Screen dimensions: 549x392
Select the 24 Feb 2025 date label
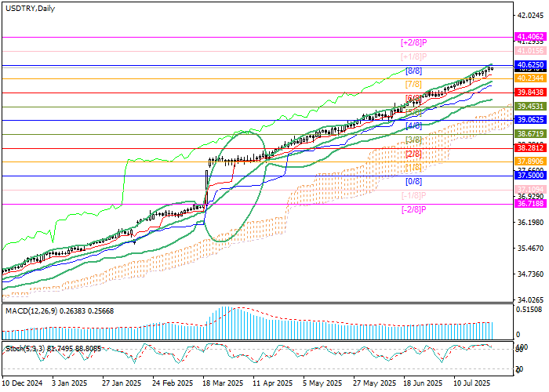click(x=173, y=383)
